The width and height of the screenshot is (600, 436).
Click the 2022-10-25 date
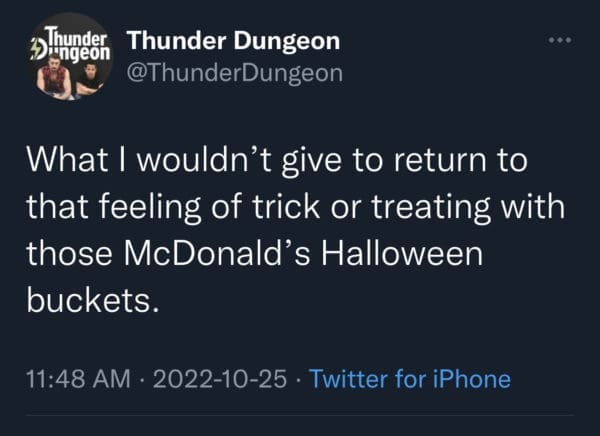223,379
